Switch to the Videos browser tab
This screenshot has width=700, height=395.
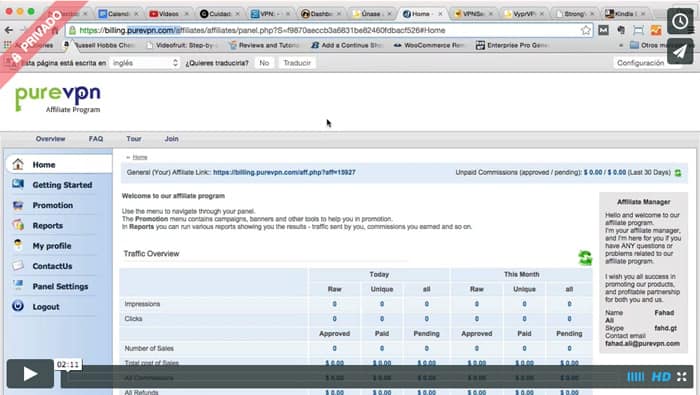[x=168, y=14]
